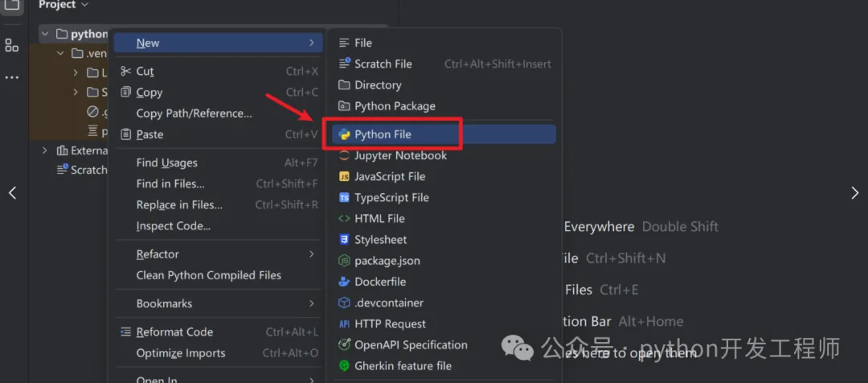Collapse the .venv folder chevron
The width and height of the screenshot is (868, 383).
point(61,53)
